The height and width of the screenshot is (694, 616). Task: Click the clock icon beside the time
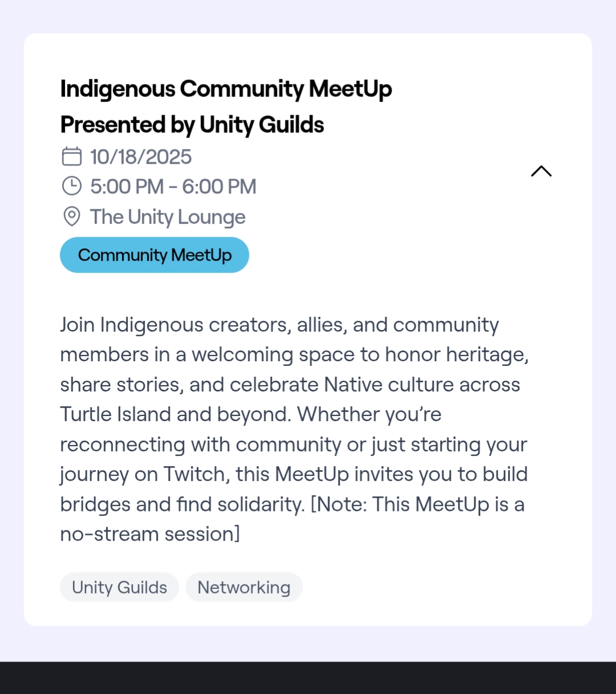point(72,186)
